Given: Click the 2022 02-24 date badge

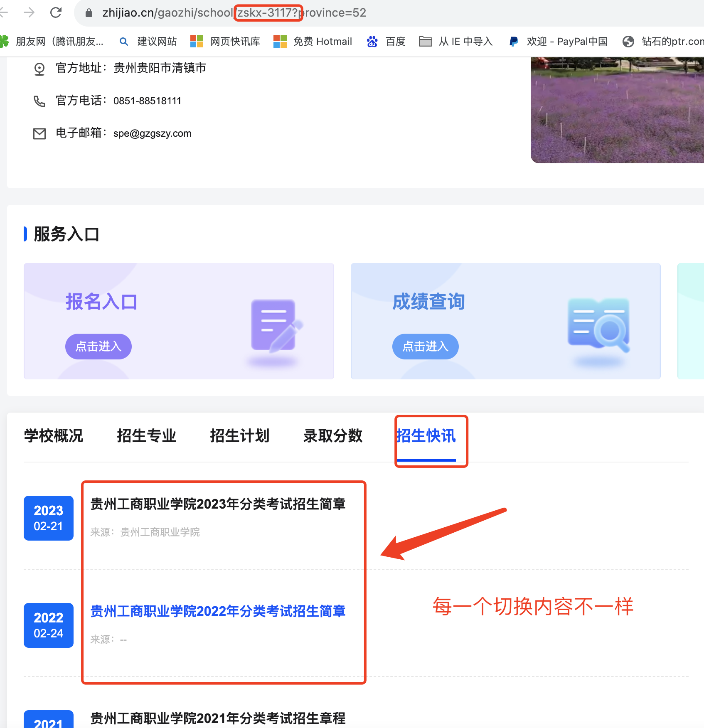Looking at the screenshot, I should (49, 625).
